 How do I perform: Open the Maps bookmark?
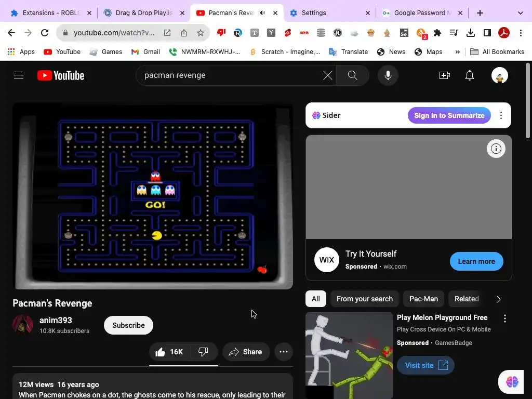point(429,52)
